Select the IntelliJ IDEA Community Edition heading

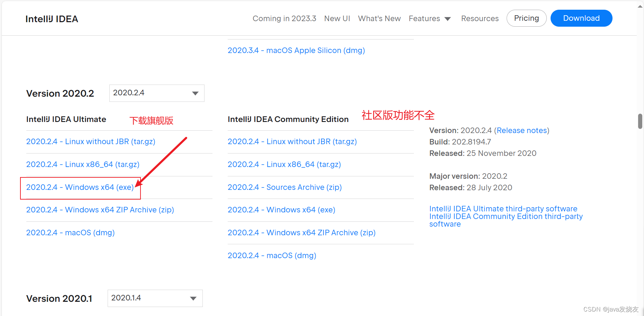[288, 119]
